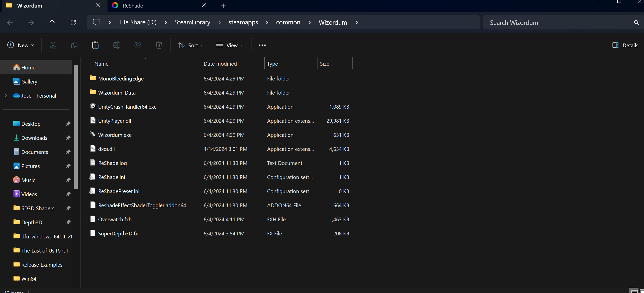The image size is (644, 293).
Task: Click the Copy icon in toolbar
Action: (74, 45)
